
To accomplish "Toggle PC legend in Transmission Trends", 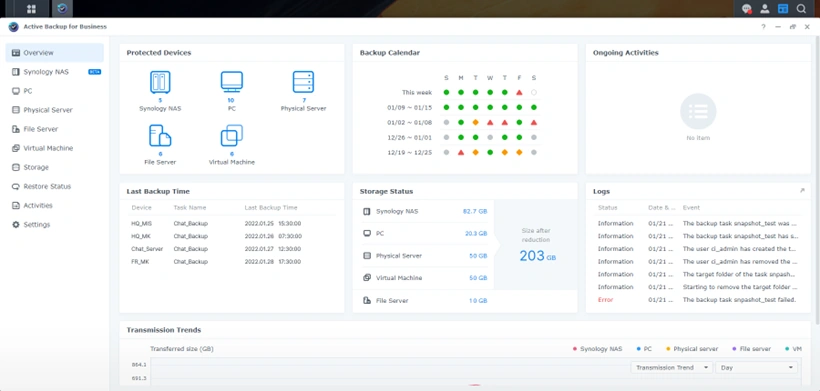I will tap(644, 349).
